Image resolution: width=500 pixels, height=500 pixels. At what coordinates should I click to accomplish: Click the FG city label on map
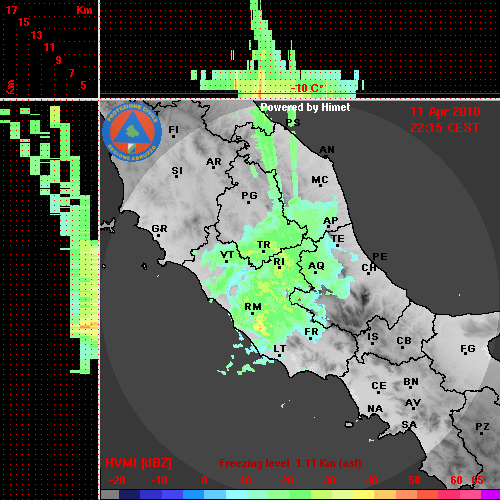468,349
